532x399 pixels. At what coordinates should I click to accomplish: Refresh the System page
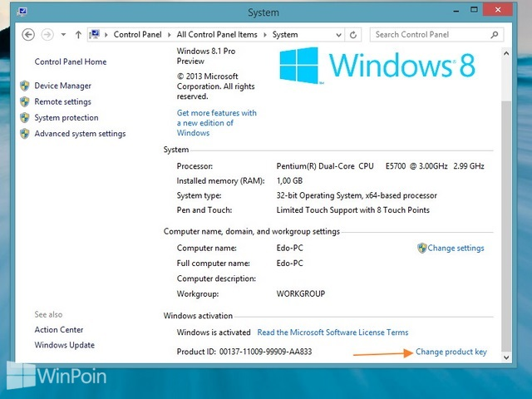353,35
